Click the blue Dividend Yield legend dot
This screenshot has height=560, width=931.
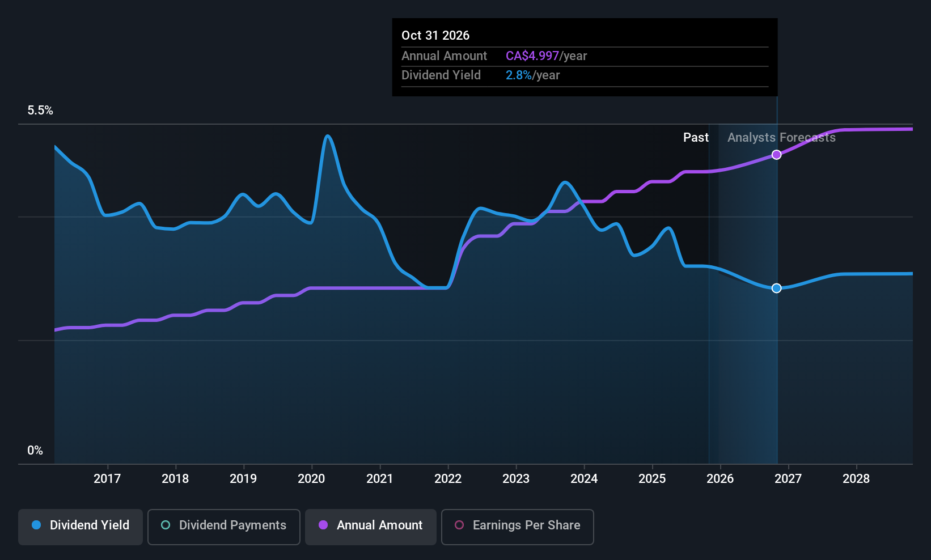36,525
